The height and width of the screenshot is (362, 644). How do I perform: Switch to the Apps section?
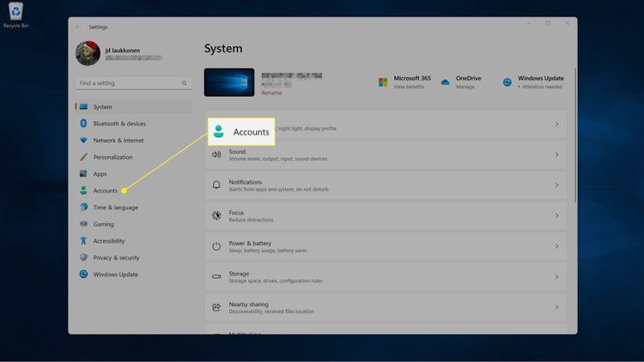tap(100, 174)
